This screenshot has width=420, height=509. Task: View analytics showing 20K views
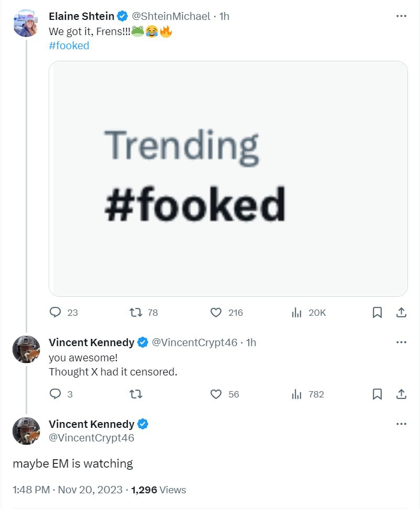coord(297,313)
